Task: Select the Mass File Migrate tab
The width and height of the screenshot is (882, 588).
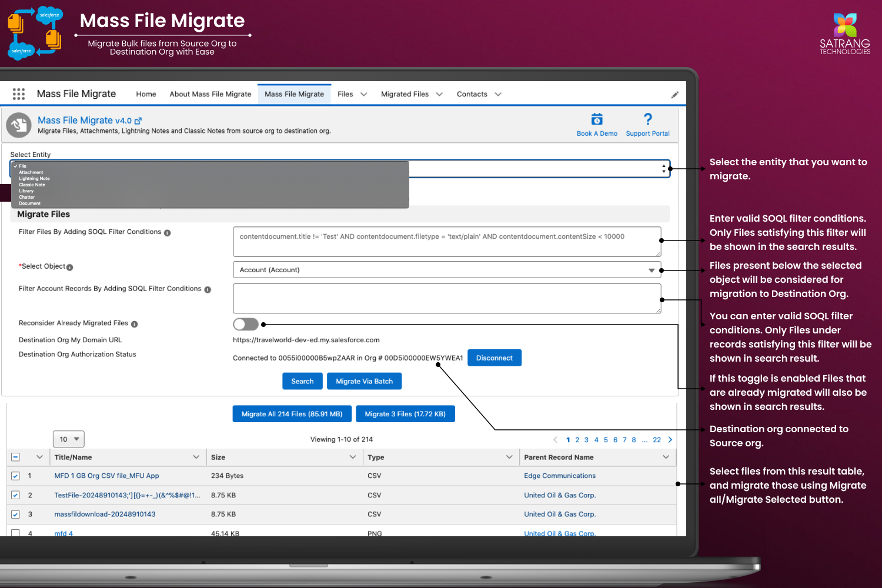Action: [x=294, y=94]
